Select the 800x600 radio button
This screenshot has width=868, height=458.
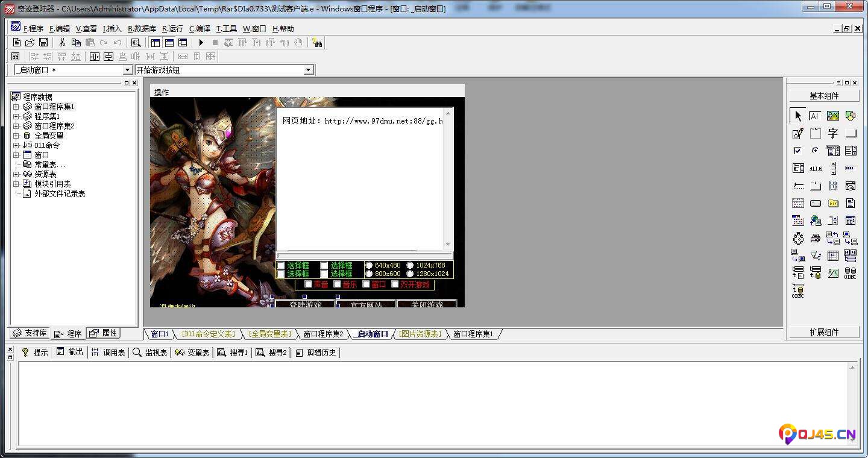click(370, 274)
